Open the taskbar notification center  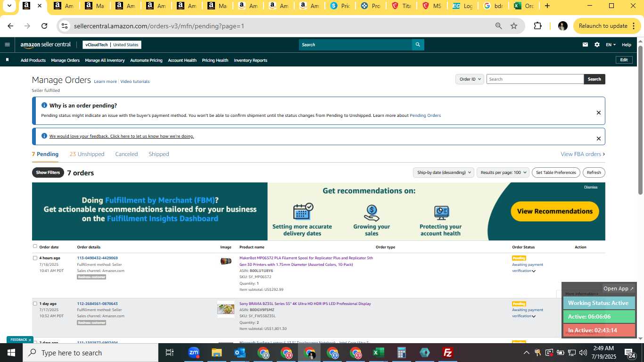(631, 353)
